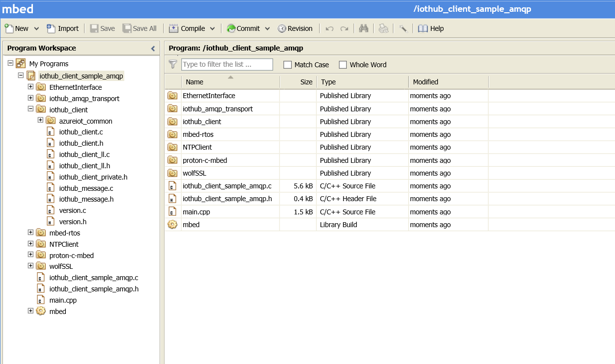Click iothub_amqp_transport folder icon in list
This screenshot has height=364, width=615.
[x=172, y=109]
